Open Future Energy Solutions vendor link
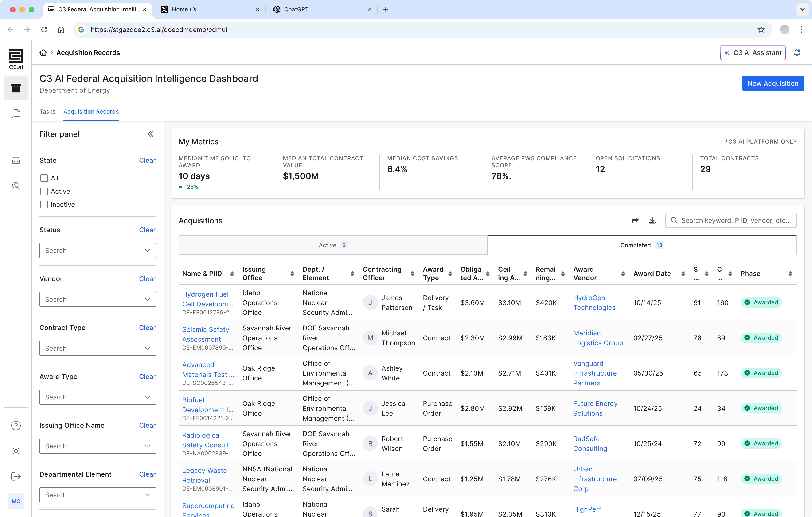Image resolution: width=812 pixels, height=517 pixels. coord(595,408)
